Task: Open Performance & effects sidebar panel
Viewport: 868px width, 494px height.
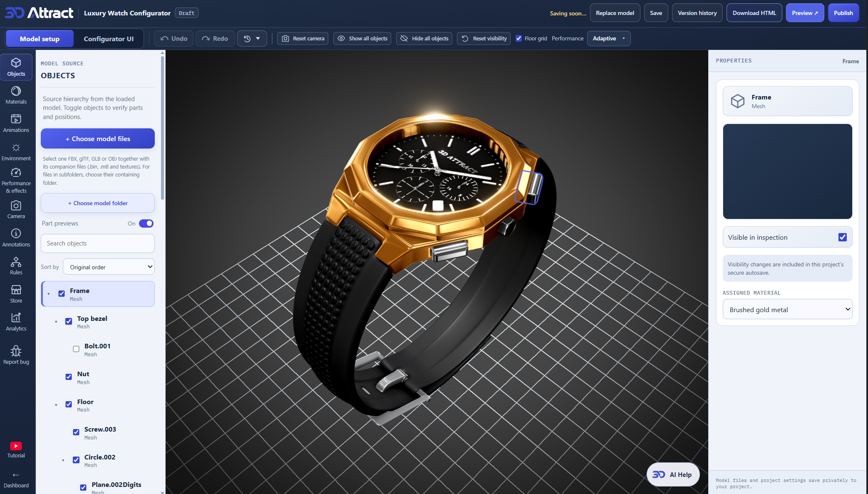Action: [16, 181]
